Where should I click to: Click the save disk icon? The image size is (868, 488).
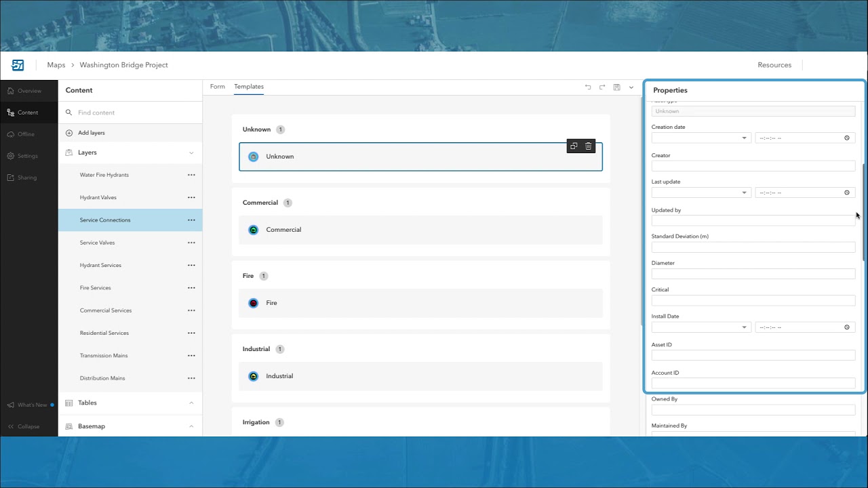616,87
